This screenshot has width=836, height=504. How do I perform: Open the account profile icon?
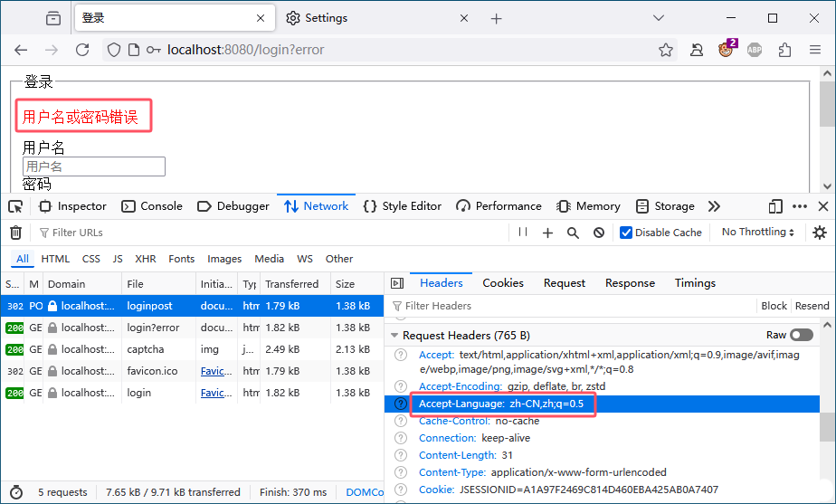(697, 50)
